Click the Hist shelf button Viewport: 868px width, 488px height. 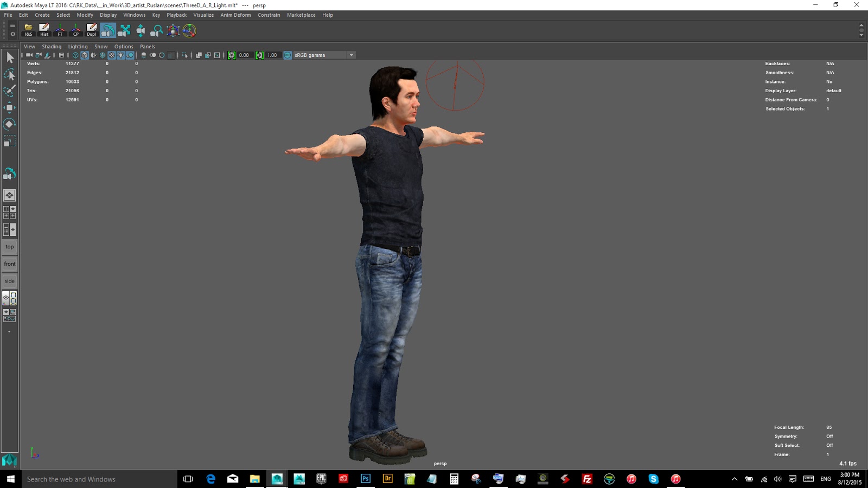pyautogui.click(x=44, y=30)
